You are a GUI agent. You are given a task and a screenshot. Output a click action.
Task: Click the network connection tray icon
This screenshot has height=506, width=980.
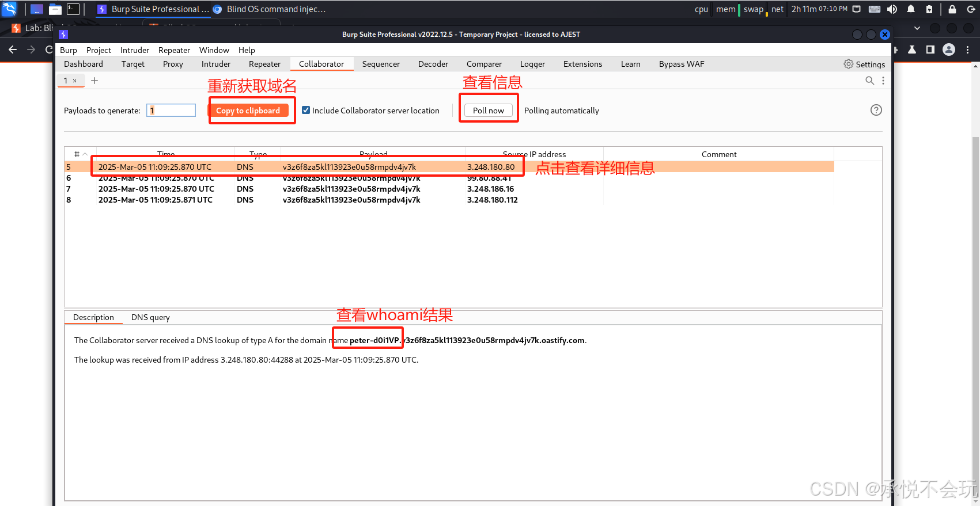[857, 9]
